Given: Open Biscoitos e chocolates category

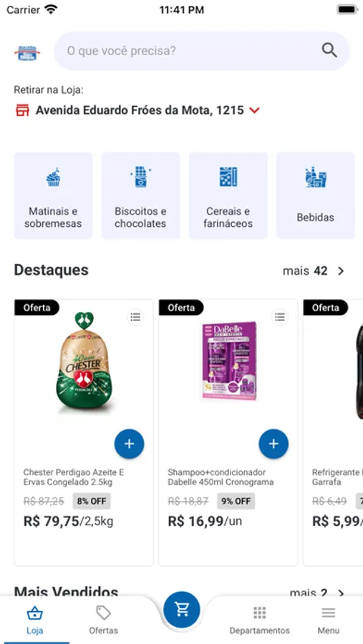Looking at the screenshot, I should (x=140, y=195).
